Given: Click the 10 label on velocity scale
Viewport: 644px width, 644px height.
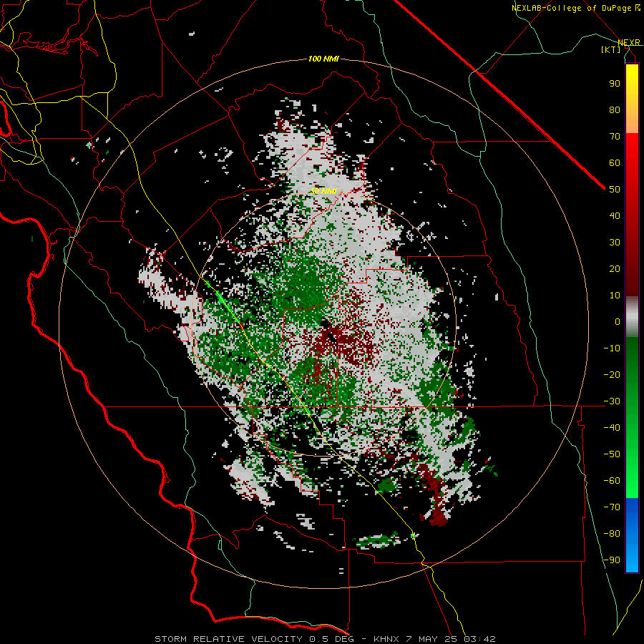Looking at the screenshot, I should (615, 296).
